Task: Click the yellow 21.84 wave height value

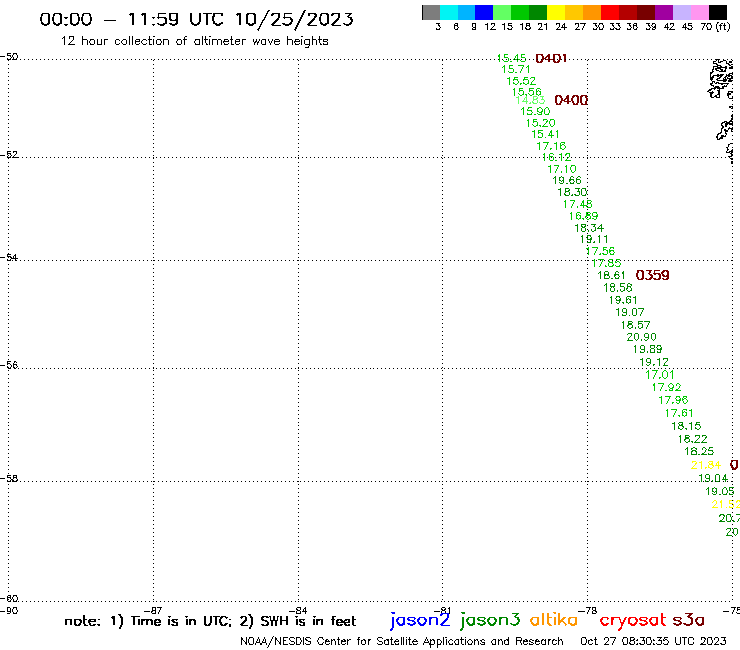Action: pos(706,465)
